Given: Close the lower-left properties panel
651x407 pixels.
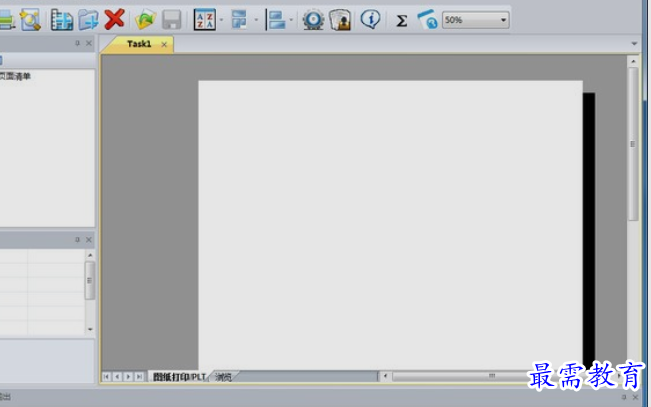Looking at the screenshot, I should coord(89,240).
